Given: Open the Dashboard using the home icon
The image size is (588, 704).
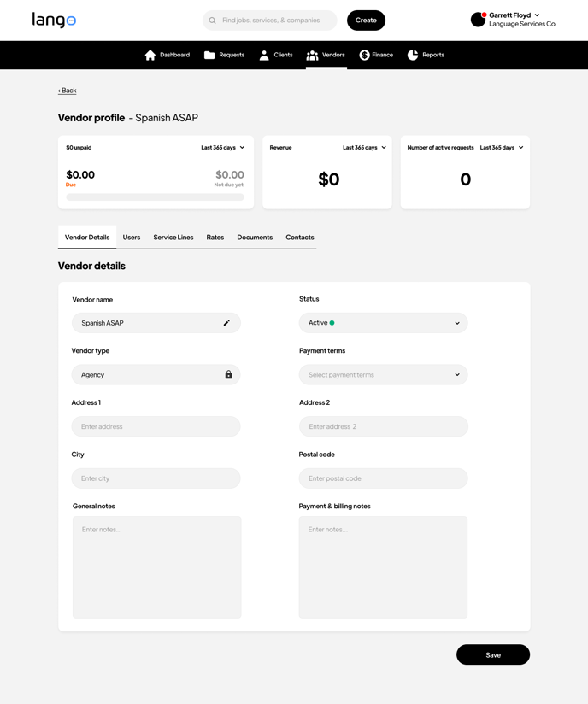Looking at the screenshot, I should pos(150,54).
